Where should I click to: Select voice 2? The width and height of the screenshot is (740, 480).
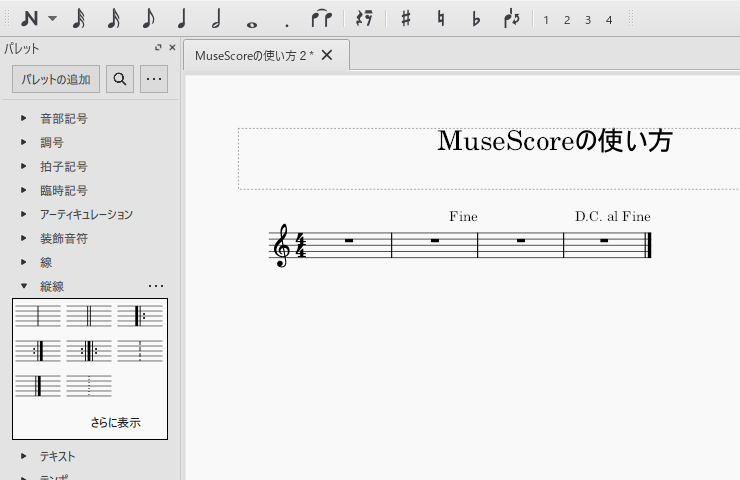click(x=567, y=20)
